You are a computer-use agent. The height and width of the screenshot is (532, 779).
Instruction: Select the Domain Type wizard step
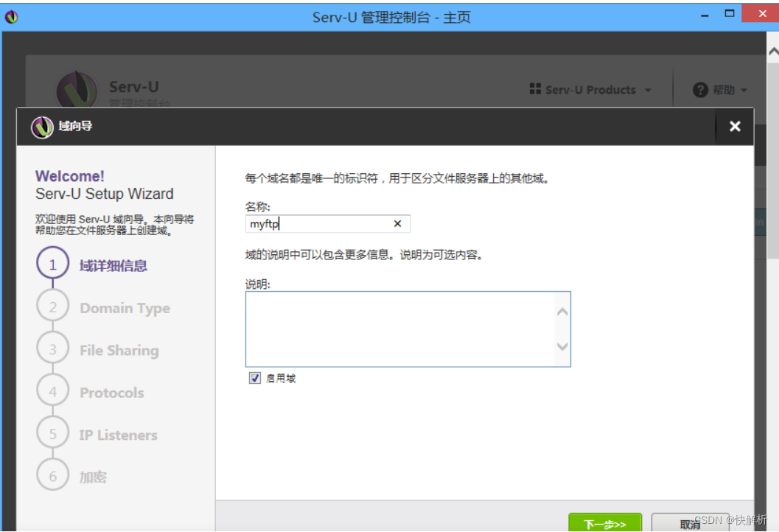point(52,305)
